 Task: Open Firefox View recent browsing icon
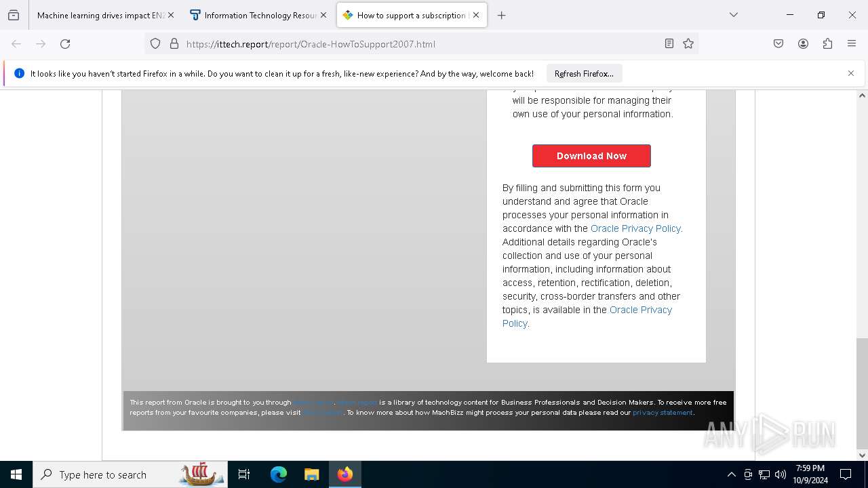(x=14, y=15)
